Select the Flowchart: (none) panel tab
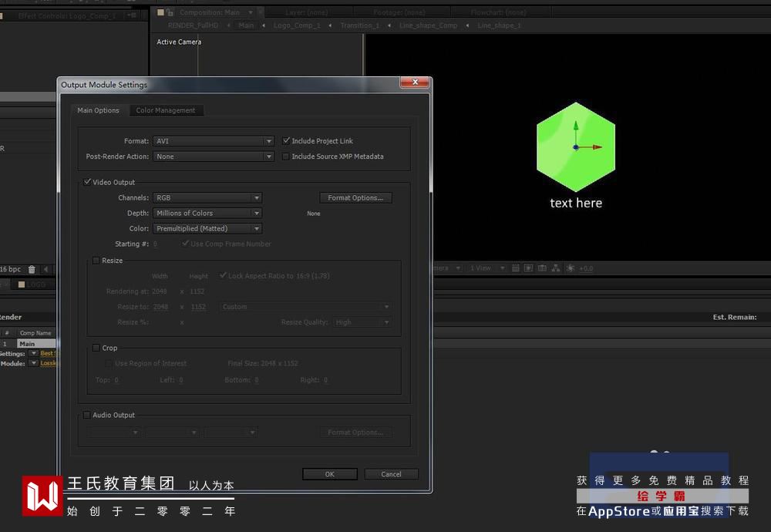 tap(498, 12)
